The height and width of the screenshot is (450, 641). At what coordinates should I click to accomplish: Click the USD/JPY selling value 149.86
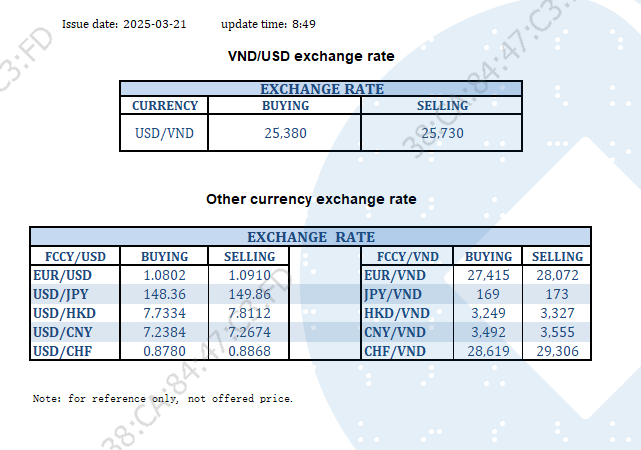[248, 294]
